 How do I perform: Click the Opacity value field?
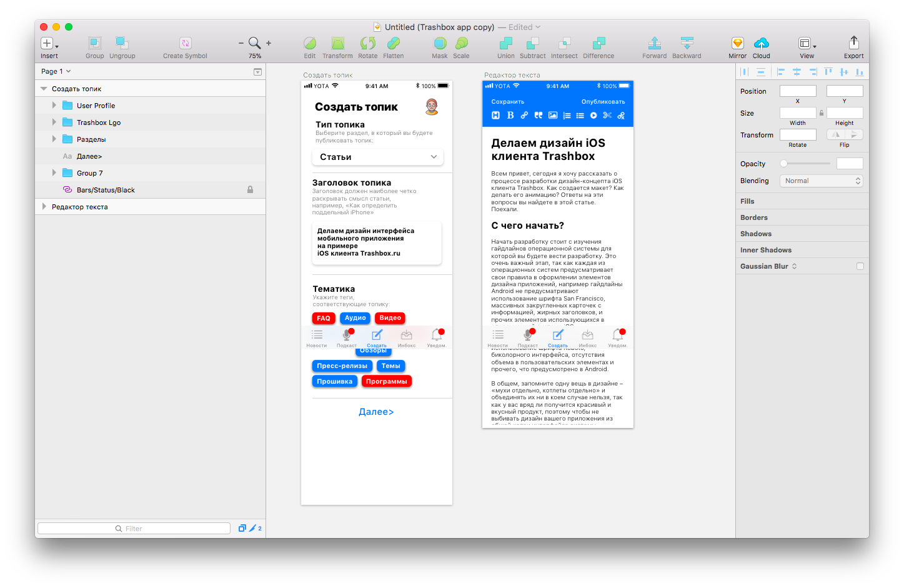(x=850, y=164)
